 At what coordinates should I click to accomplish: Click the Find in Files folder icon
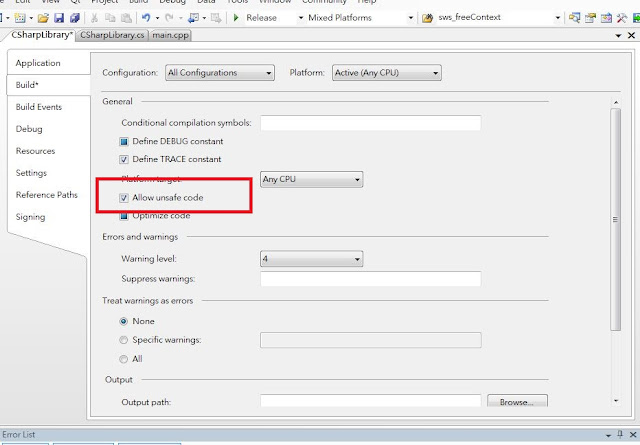coord(427,18)
